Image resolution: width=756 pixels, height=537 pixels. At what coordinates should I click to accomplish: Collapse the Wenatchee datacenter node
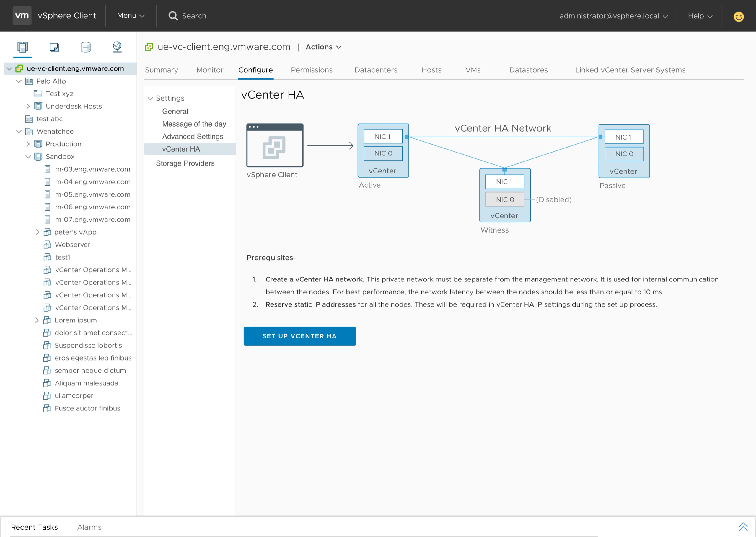point(19,131)
